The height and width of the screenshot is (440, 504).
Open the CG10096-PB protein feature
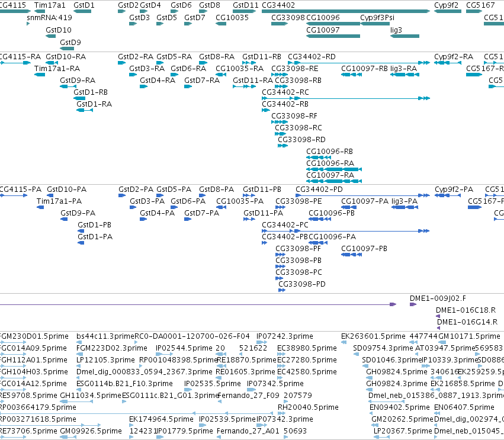click(320, 219)
